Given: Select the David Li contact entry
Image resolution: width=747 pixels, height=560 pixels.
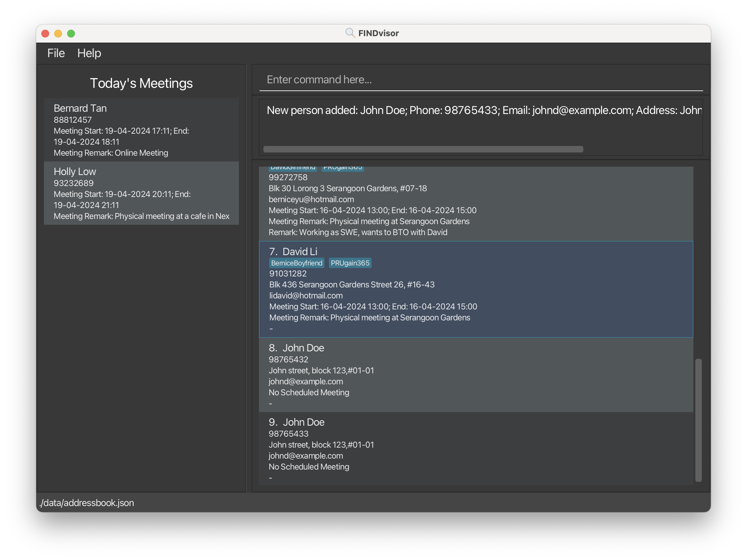Looking at the screenshot, I should [476, 289].
